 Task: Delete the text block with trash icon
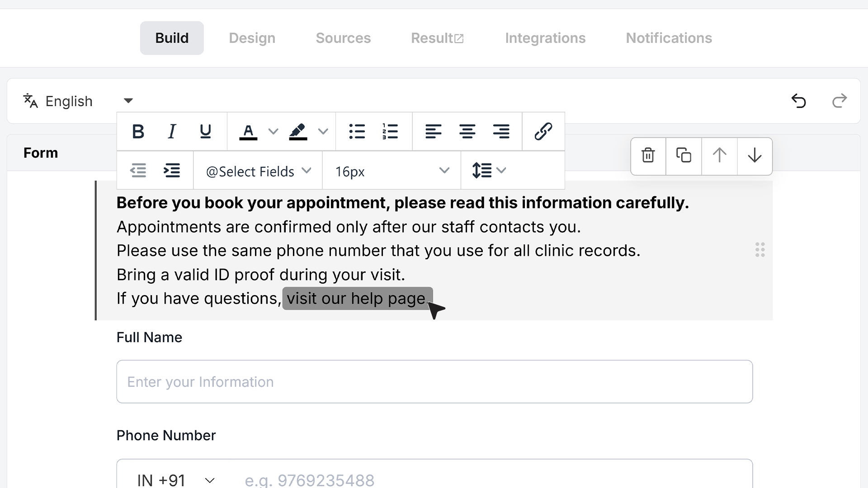point(648,156)
